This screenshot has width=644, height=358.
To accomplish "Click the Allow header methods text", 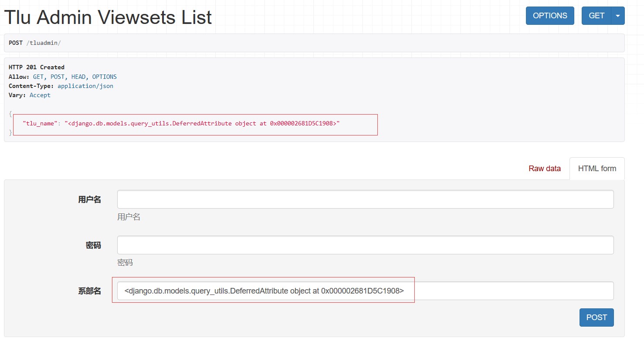I will (x=75, y=77).
